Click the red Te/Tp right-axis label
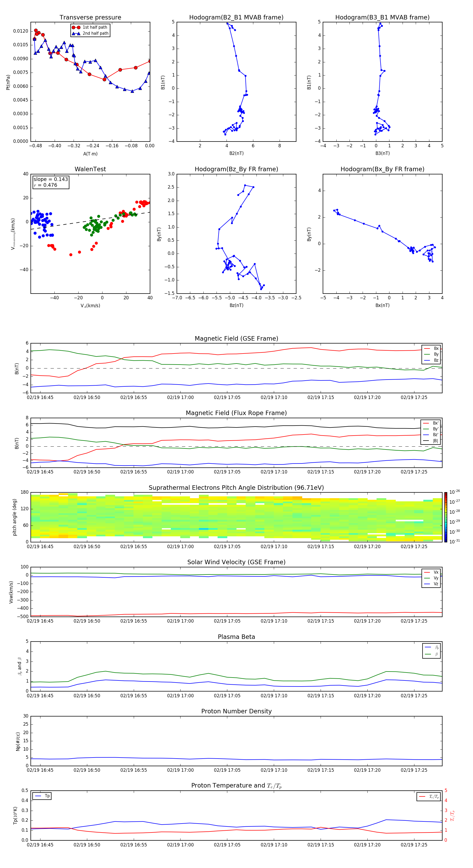 coord(453,815)
